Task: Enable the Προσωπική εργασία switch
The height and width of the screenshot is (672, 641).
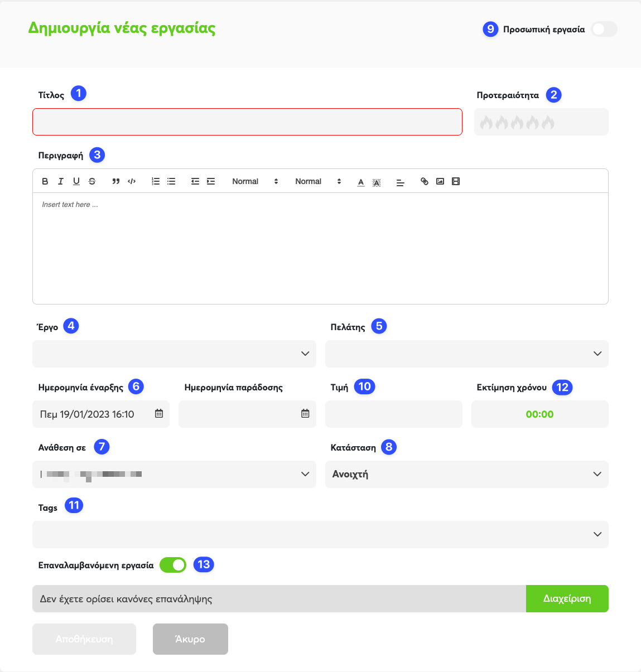Action: pyautogui.click(x=604, y=29)
